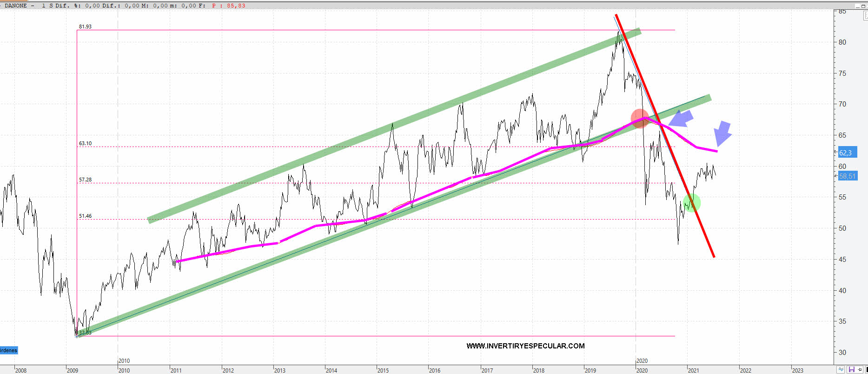Viewport: 868px width, 374px height.
Task: Click the 2015 mark on the time axis
Action: 383,370
